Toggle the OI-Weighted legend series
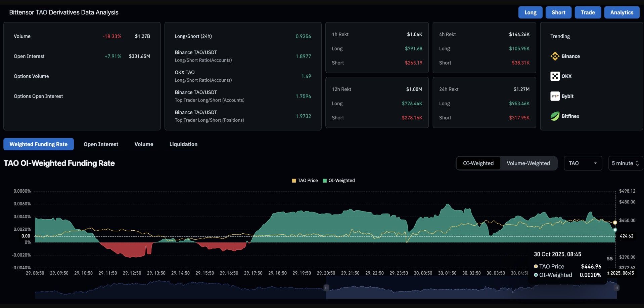The image size is (644, 308). 338,181
